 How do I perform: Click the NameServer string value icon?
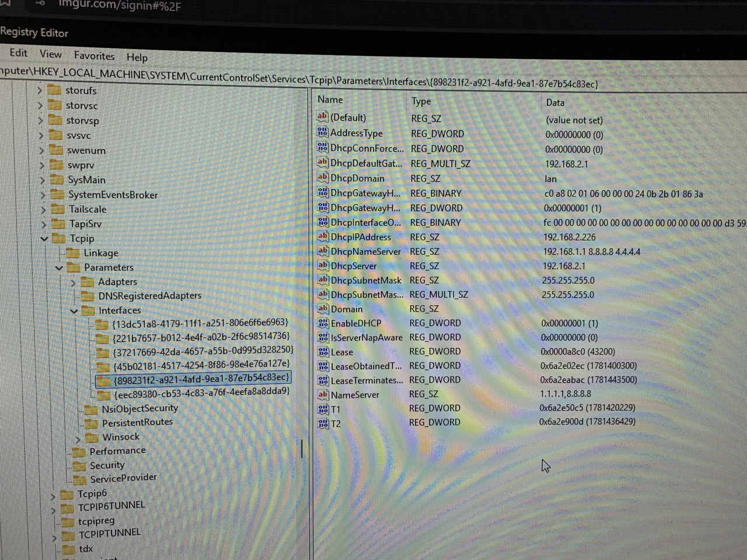pyautogui.click(x=323, y=394)
